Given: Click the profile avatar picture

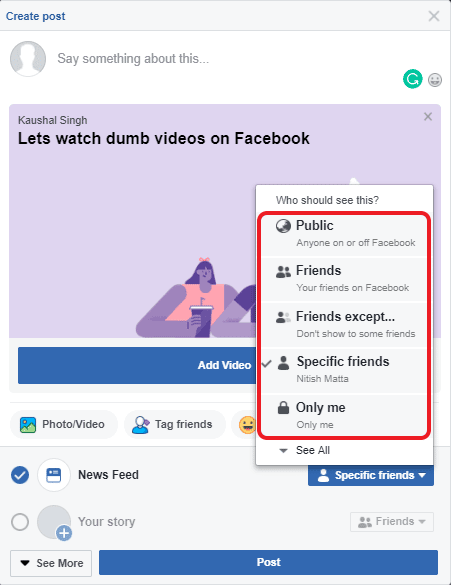Looking at the screenshot, I should [x=28, y=59].
